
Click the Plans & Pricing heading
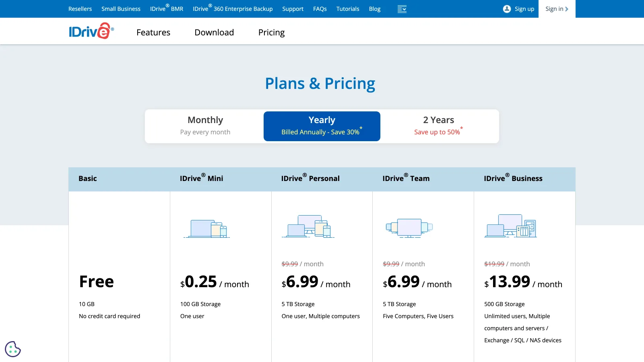(320, 84)
